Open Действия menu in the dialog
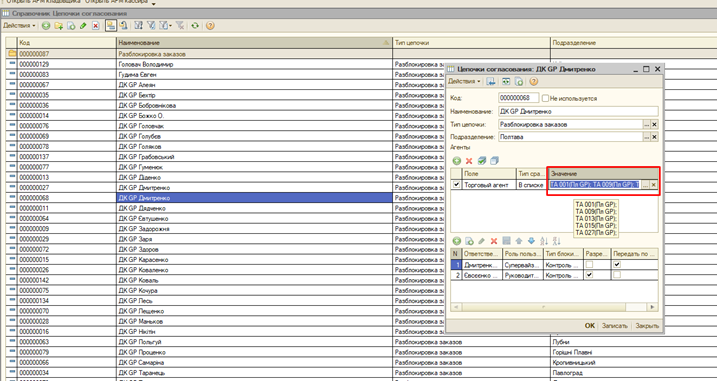 tap(464, 81)
